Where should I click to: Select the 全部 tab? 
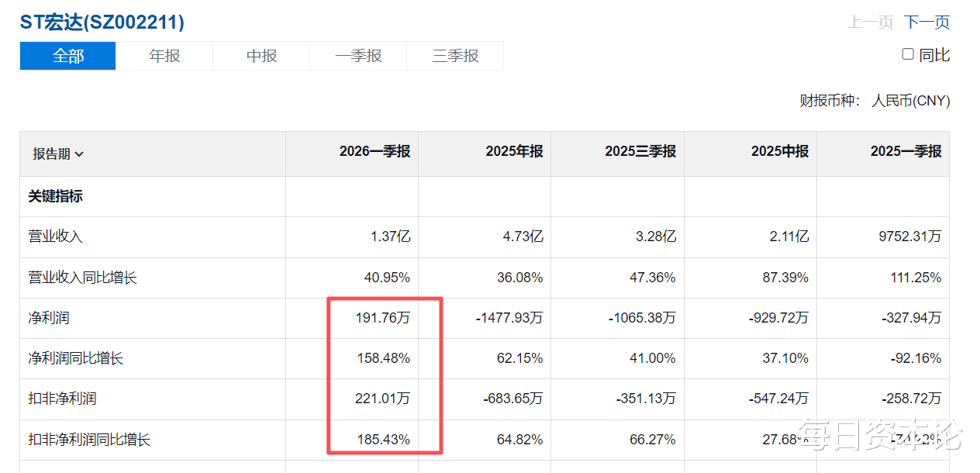coord(68,56)
